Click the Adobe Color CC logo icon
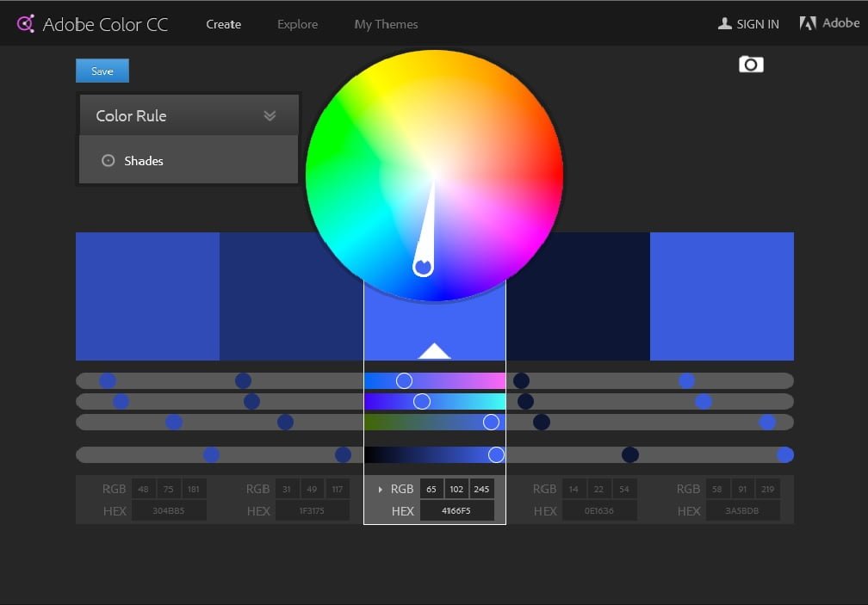Image resolution: width=868 pixels, height=605 pixels. click(x=26, y=24)
